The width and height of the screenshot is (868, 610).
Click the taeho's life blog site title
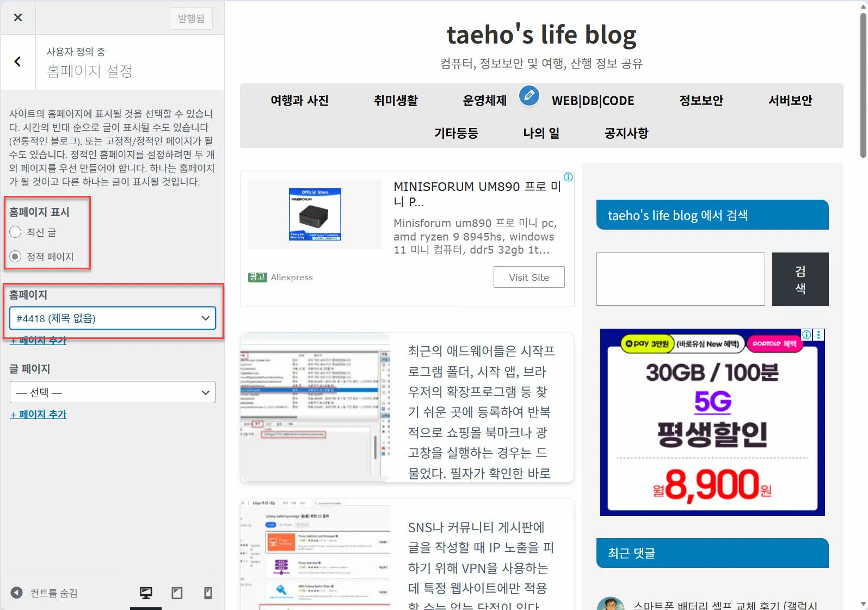pos(541,35)
